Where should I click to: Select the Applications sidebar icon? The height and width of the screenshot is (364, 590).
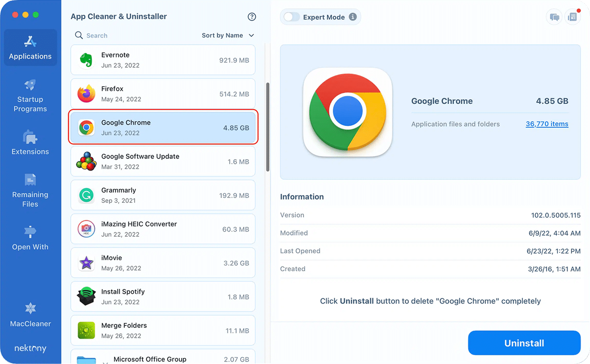click(30, 47)
